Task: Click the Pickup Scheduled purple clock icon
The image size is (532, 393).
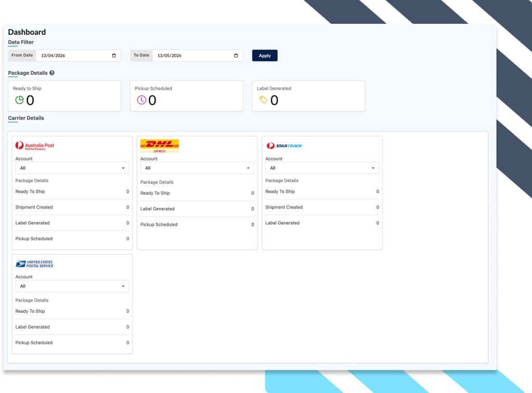Action: click(x=141, y=100)
